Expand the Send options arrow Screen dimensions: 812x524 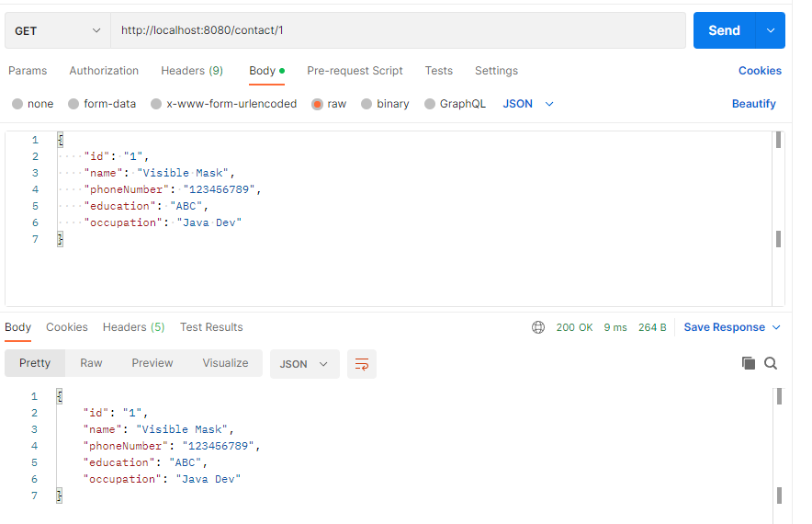click(x=770, y=30)
